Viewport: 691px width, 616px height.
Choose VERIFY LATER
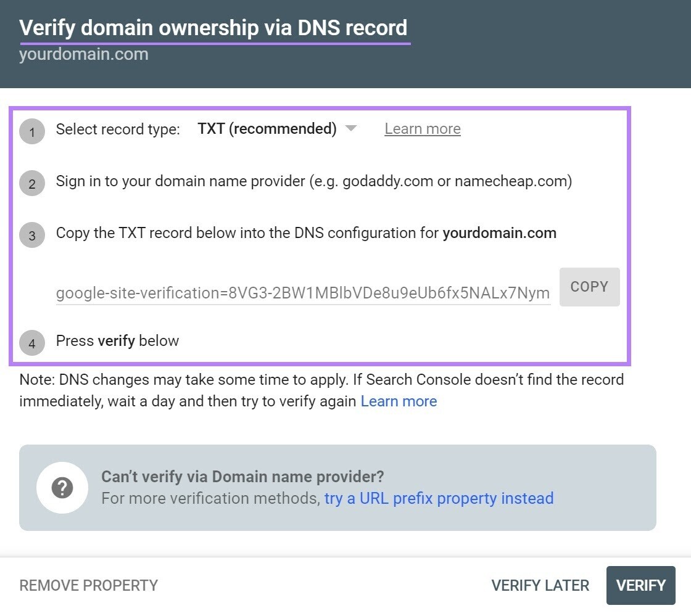tap(539, 585)
